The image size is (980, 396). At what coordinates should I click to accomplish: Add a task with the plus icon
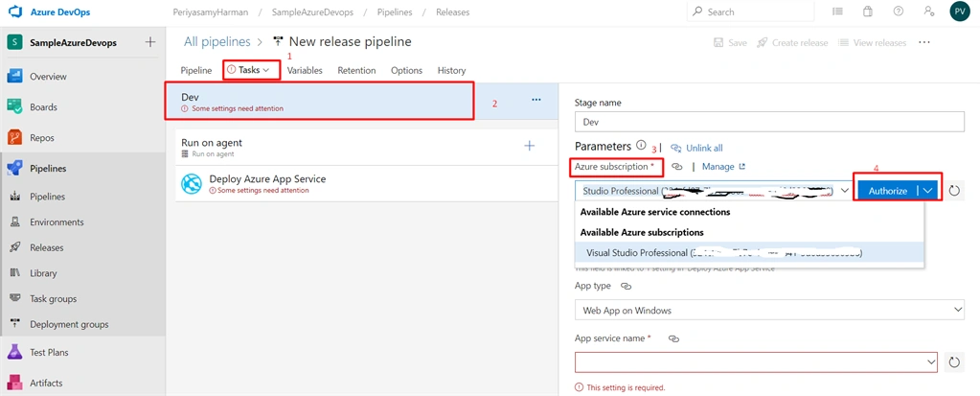point(530,146)
